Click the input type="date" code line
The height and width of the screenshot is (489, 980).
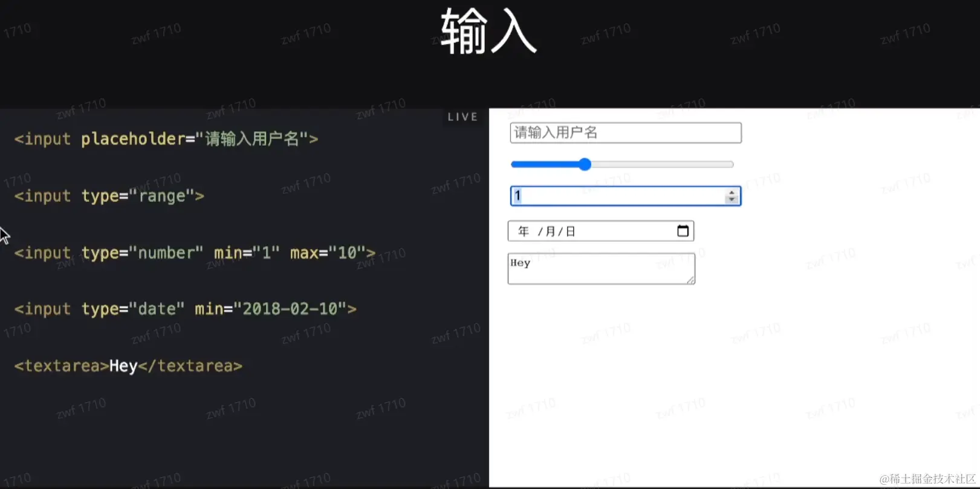186,309
